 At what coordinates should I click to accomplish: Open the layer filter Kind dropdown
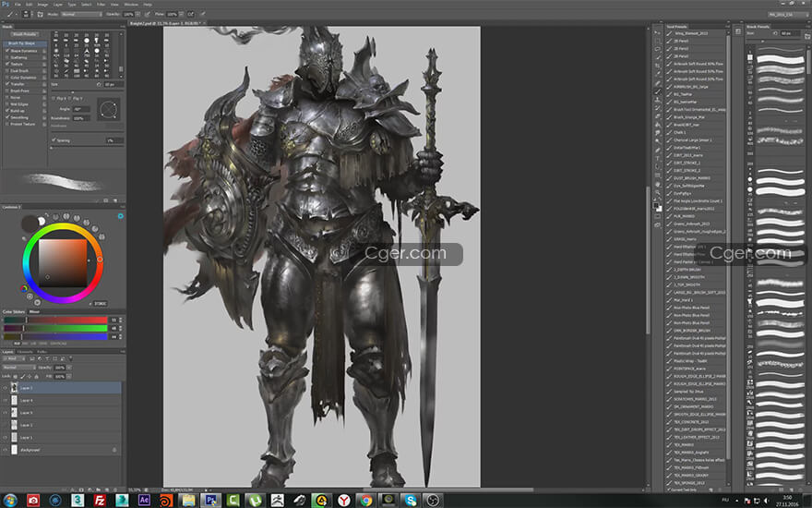pos(14,358)
